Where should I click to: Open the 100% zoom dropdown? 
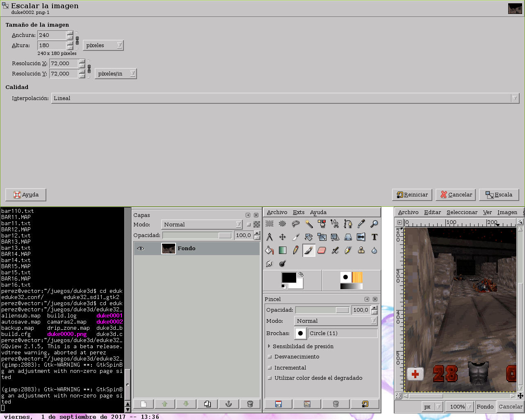point(459,407)
